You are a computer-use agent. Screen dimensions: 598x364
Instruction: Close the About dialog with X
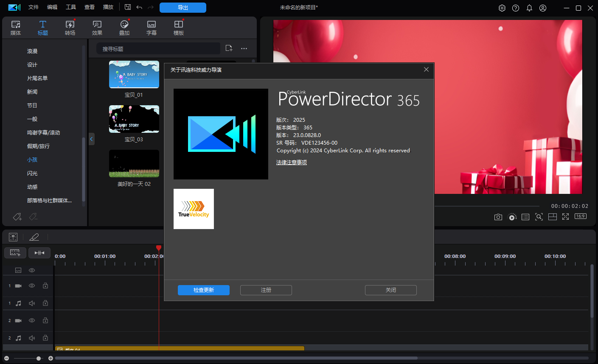[426, 70]
